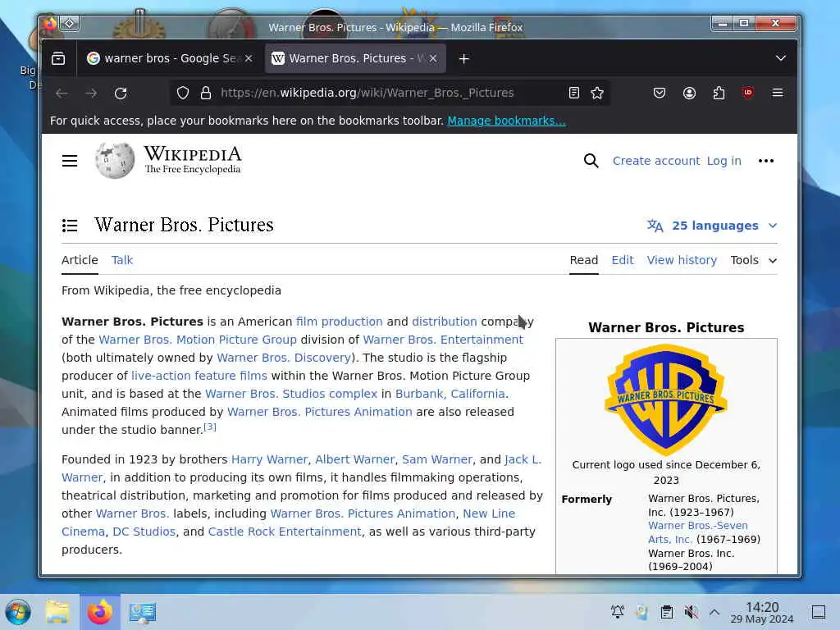Viewport: 840px width, 630px height.
Task: Open Wikipedia search magnifier icon
Action: click(x=591, y=161)
